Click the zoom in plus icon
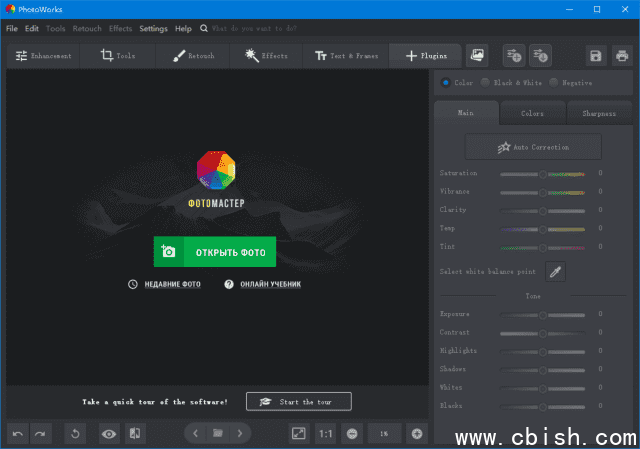The height and width of the screenshot is (449, 640). click(417, 433)
